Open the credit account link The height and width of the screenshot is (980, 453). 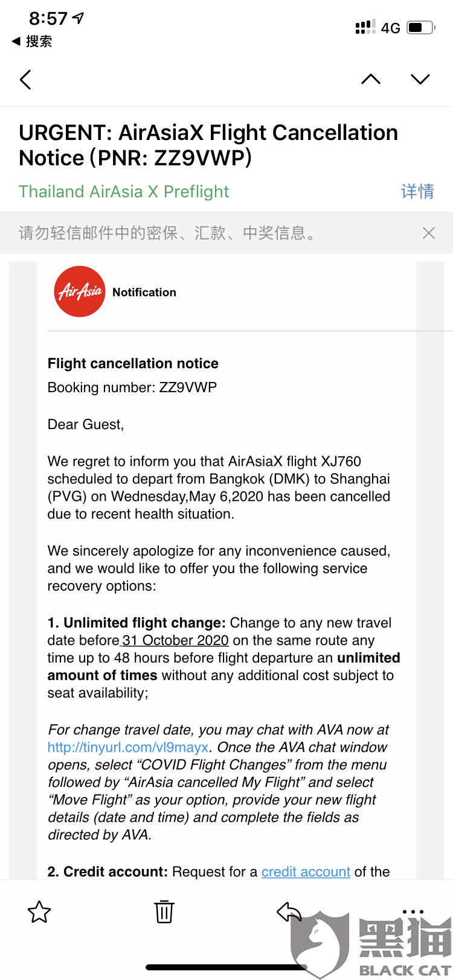306,872
